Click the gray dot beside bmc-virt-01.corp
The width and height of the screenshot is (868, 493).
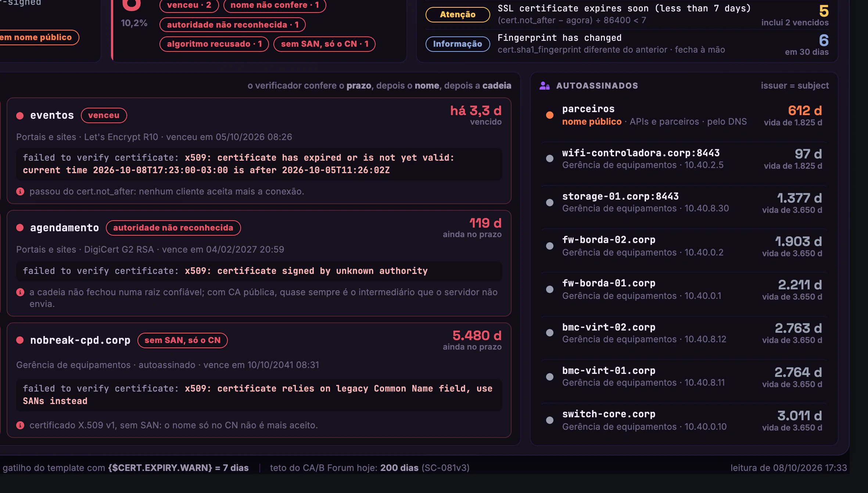click(549, 377)
